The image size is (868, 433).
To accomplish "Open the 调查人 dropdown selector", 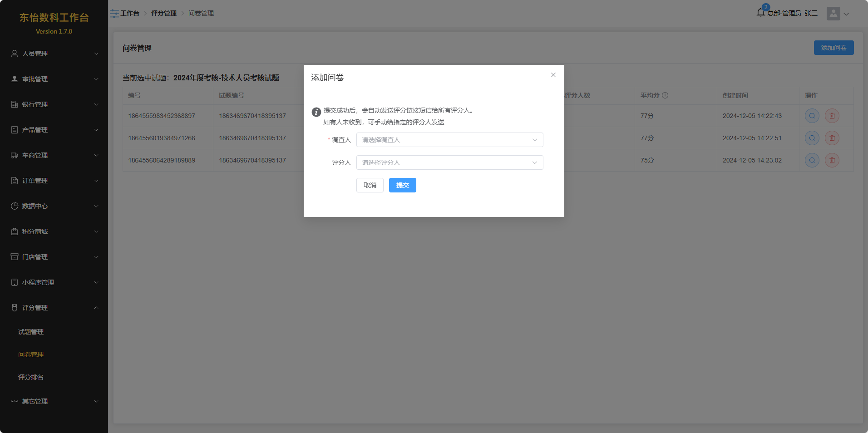I will 449,140.
